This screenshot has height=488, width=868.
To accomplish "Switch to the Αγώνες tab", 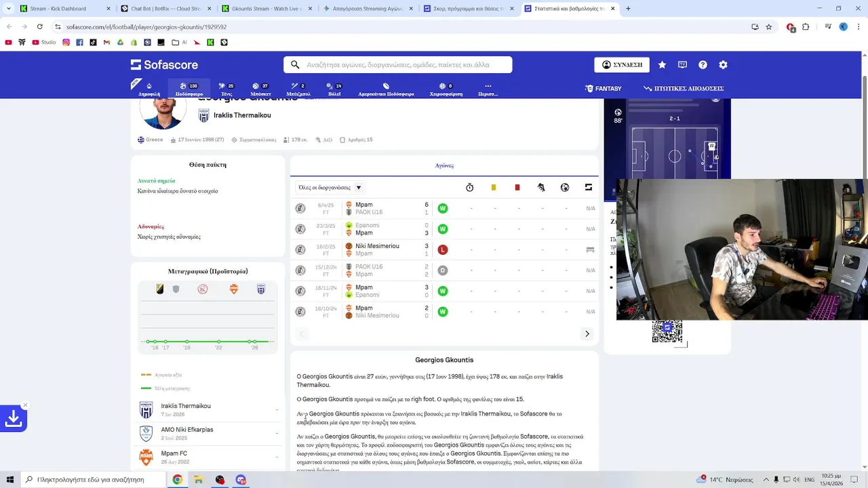I will (444, 165).
